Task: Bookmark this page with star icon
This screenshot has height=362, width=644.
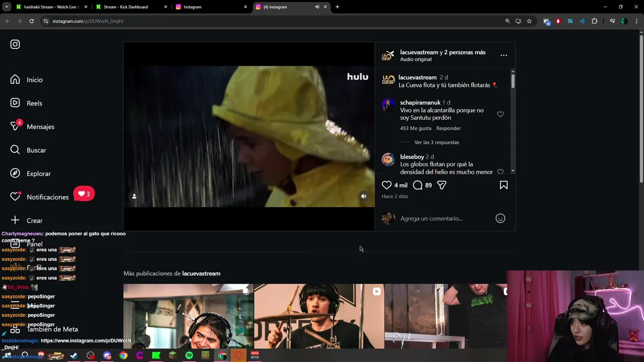Action: point(529,21)
